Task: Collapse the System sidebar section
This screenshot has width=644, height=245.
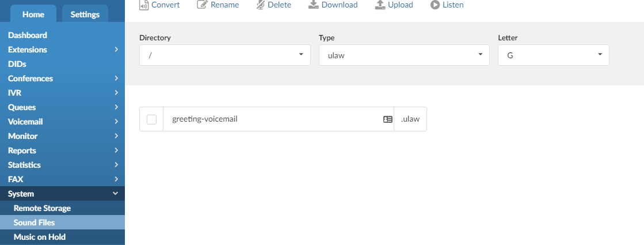Action: pyautogui.click(x=62, y=194)
